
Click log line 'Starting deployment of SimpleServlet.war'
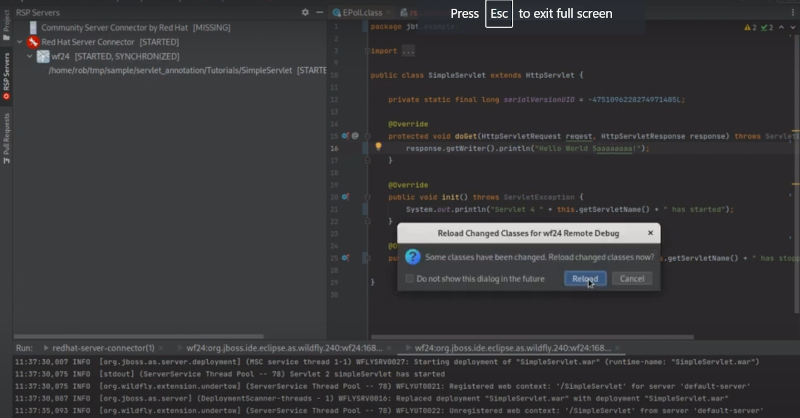(387, 362)
